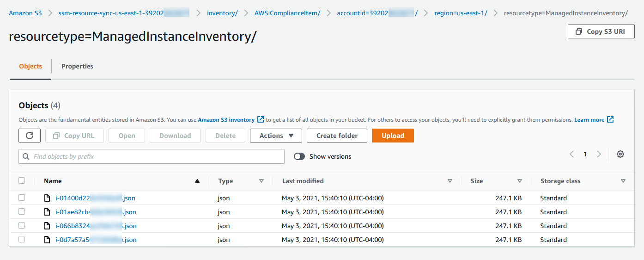
Task: Click external link icon after Amazon S3 inventory
Action: (x=261, y=119)
